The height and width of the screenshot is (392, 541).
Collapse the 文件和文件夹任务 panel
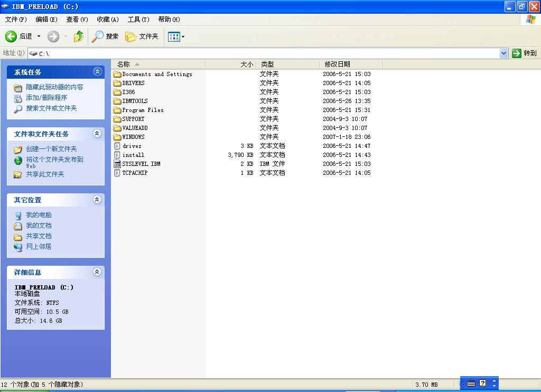(97, 134)
